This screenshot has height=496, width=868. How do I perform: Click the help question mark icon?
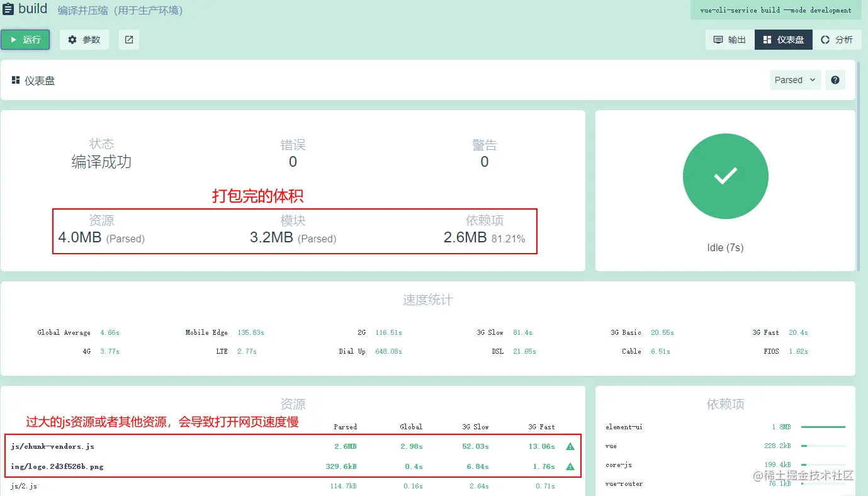(x=835, y=80)
